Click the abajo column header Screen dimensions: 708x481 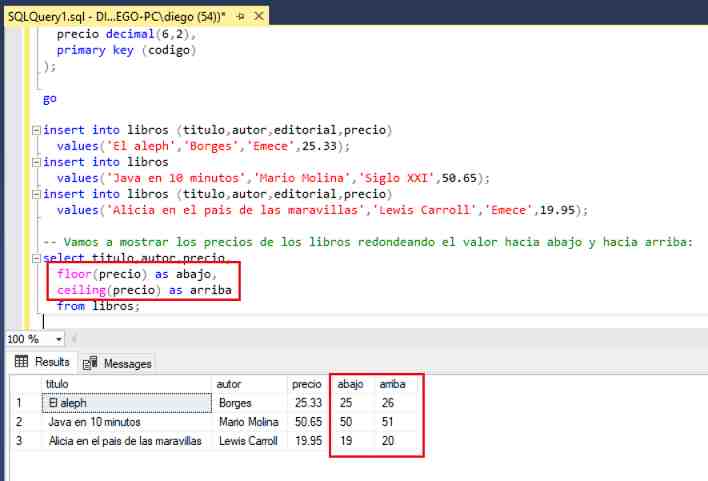point(351,384)
